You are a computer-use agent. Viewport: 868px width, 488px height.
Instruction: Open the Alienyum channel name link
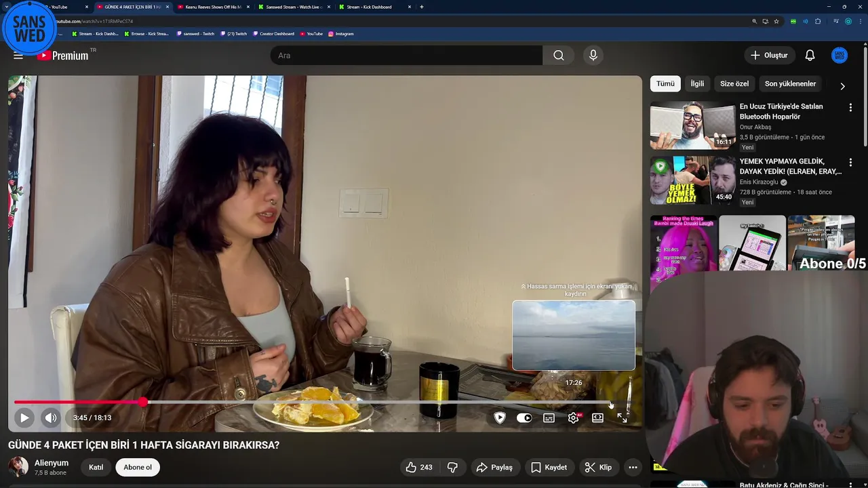tap(52, 463)
